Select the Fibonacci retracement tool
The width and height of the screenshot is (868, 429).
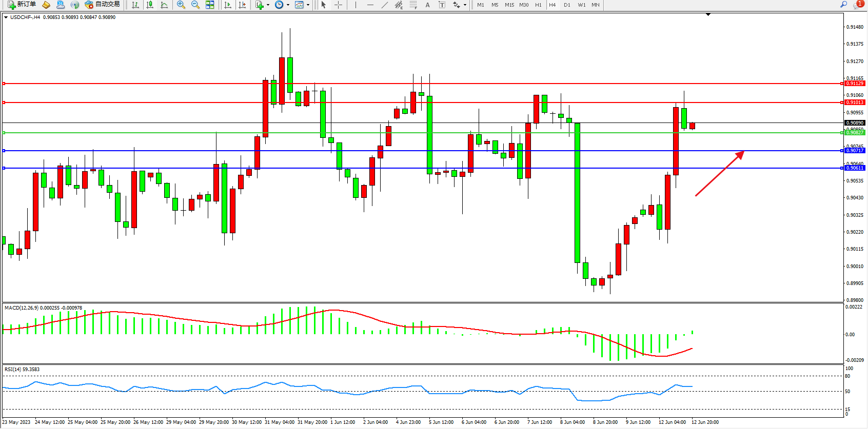(413, 5)
